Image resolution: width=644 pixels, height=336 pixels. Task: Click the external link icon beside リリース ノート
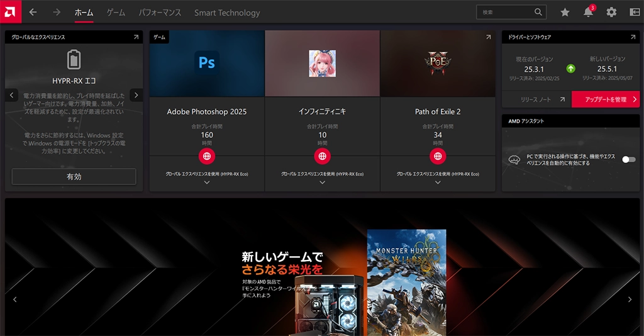point(562,99)
